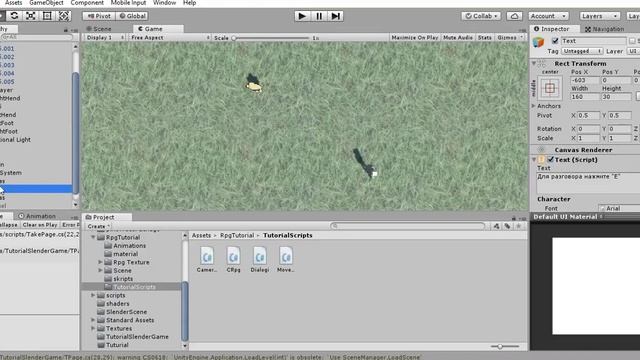This screenshot has height=360, width=640.
Task: Open the GameObject menu
Action: (x=46, y=3)
